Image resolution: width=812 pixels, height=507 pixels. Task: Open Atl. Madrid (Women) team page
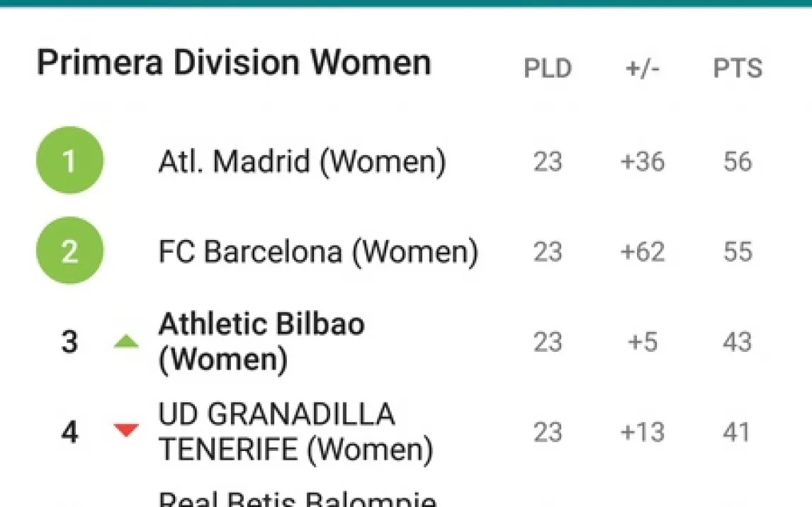pos(302,161)
